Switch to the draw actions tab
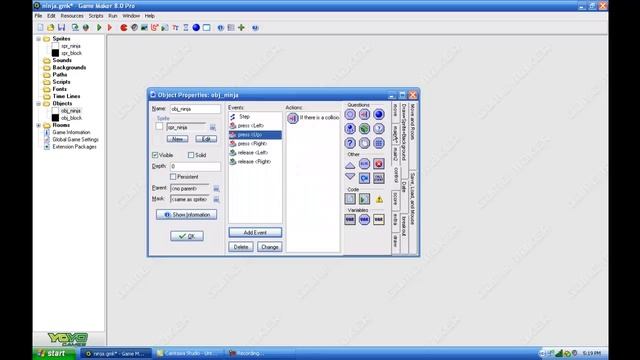The height and width of the screenshot is (360, 640). [x=395, y=240]
